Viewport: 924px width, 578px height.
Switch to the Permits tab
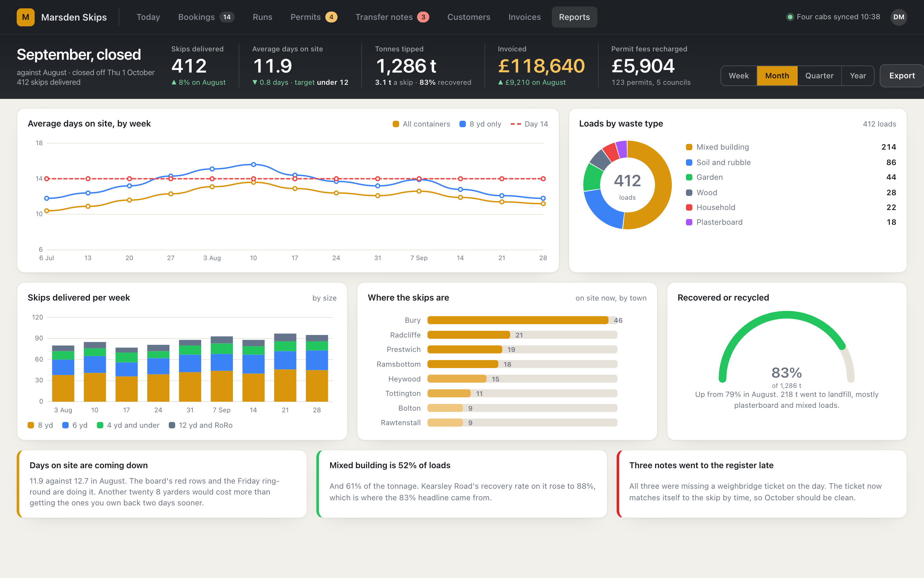coord(313,17)
